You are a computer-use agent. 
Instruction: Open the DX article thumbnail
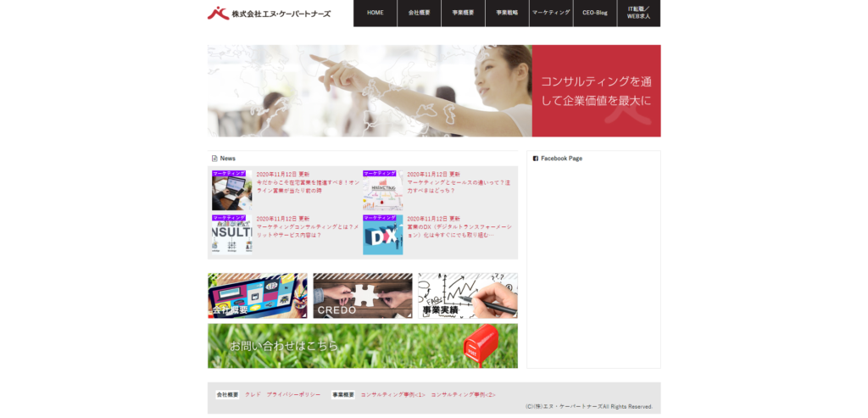point(382,235)
